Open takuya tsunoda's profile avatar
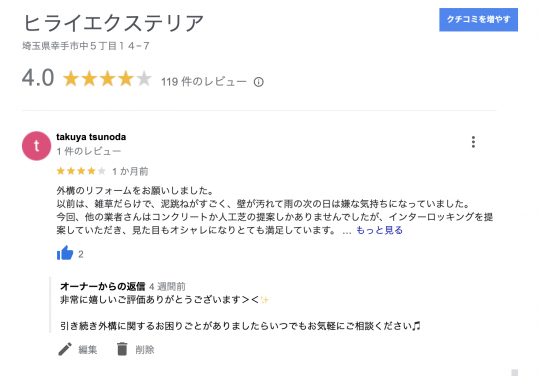540x376 pixels. (x=37, y=146)
